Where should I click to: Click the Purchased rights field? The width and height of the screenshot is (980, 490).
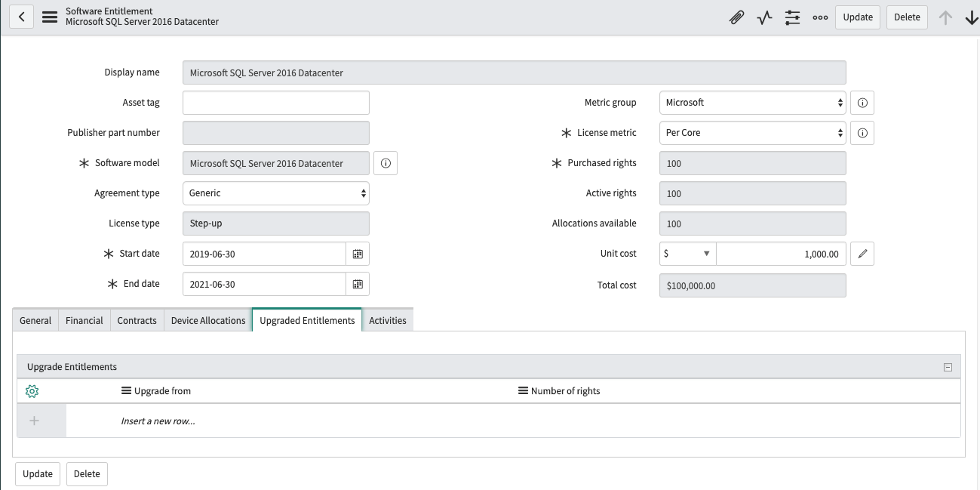[x=753, y=163]
